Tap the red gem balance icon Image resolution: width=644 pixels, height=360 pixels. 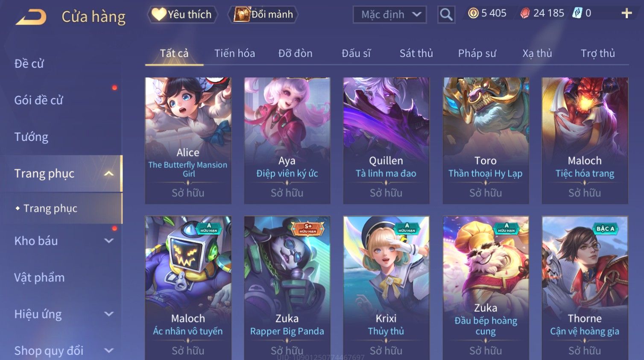point(525,13)
